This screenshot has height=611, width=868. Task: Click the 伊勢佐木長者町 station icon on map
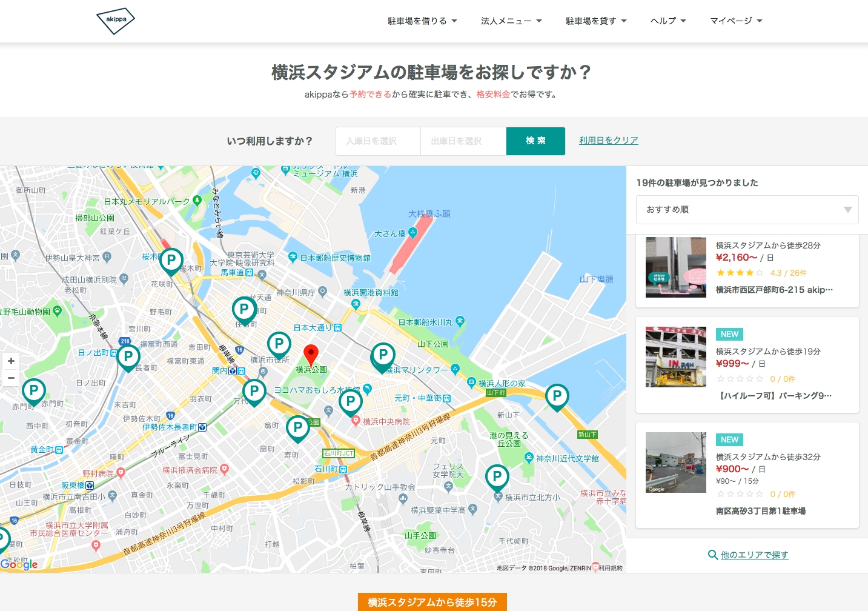click(x=202, y=427)
